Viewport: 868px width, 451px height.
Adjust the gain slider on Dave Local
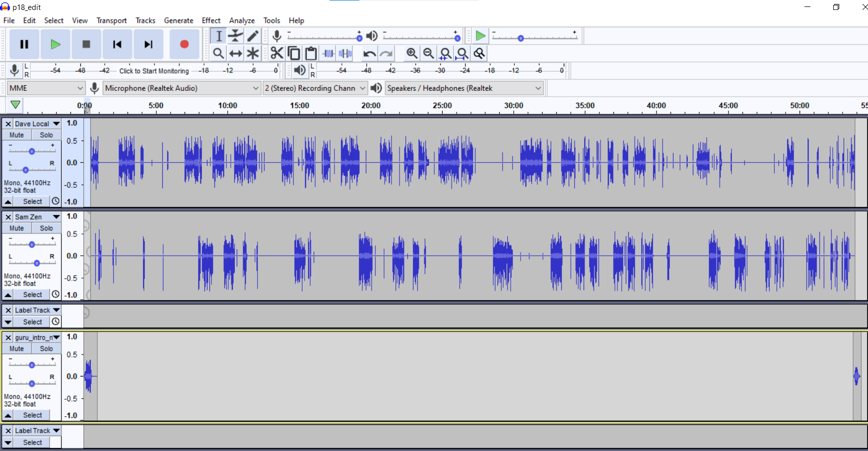pos(31,151)
